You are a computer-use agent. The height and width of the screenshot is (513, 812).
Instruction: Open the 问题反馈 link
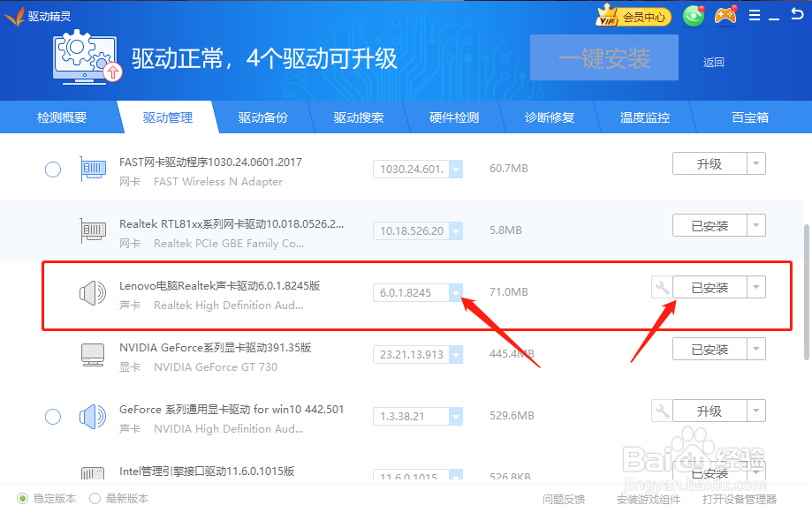pyautogui.click(x=564, y=499)
